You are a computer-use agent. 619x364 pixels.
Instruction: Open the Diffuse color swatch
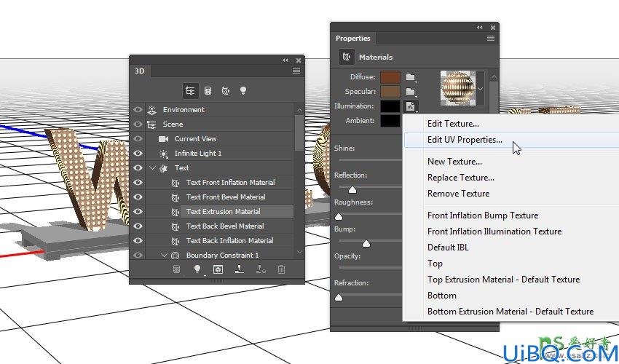pyautogui.click(x=390, y=77)
